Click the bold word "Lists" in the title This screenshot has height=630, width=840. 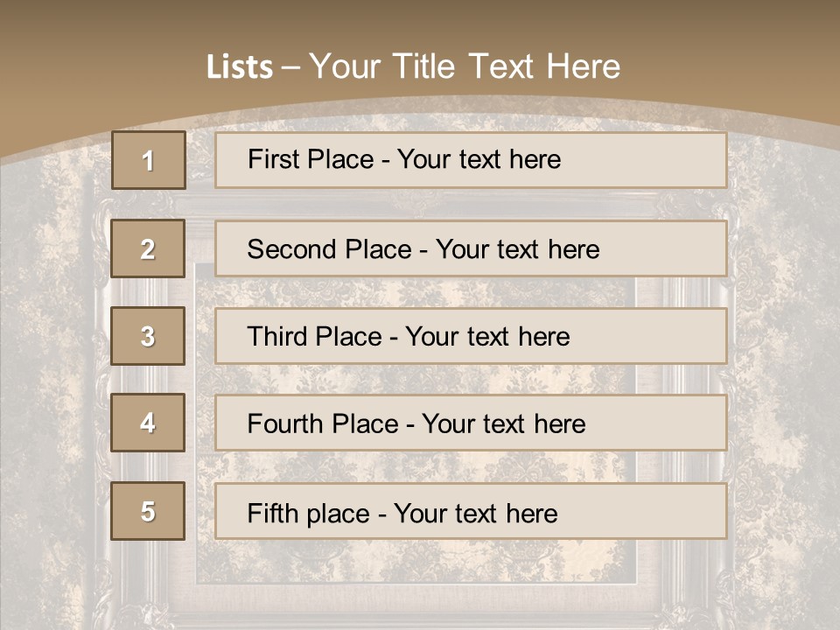tap(240, 67)
